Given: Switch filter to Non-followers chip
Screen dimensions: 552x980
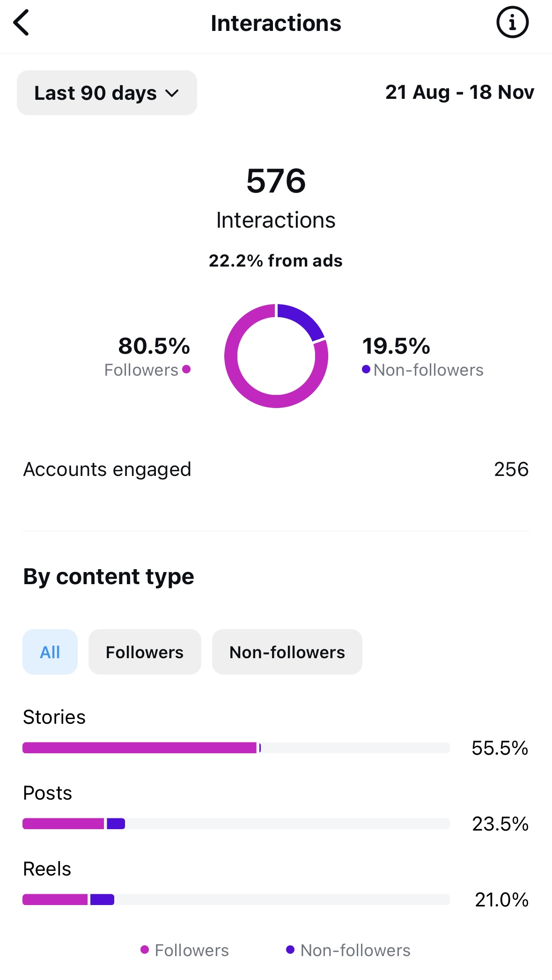Looking at the screenshot, I should [287, 652].
